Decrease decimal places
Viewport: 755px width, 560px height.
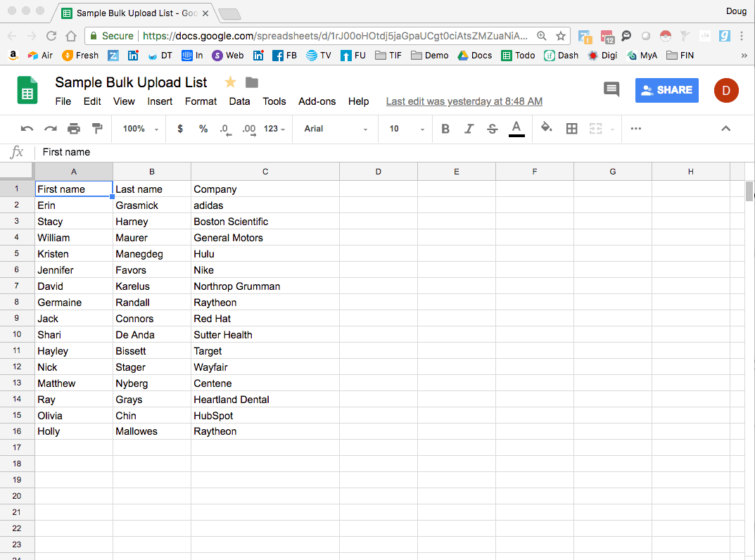(225, 129)
